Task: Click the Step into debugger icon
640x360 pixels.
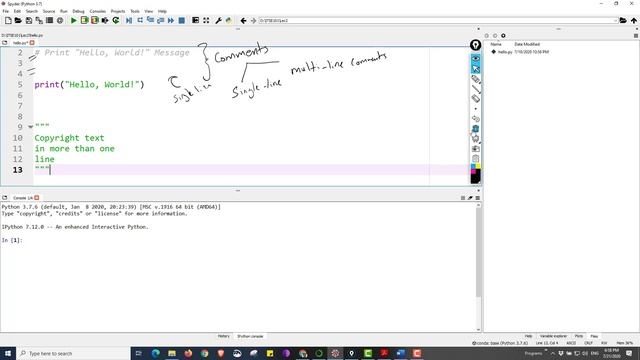Action: pos(150,20)
